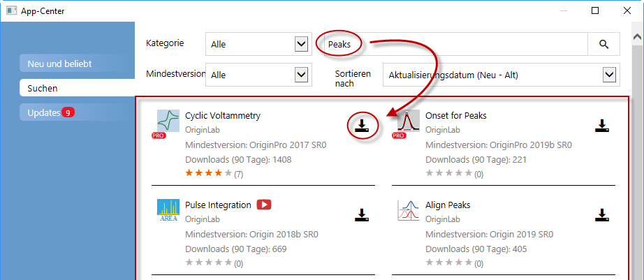Viewport: 644px width, 280px height.
Task: Click 'Downloads (90 Tage): 669' text
Action: tap(236, 249)
